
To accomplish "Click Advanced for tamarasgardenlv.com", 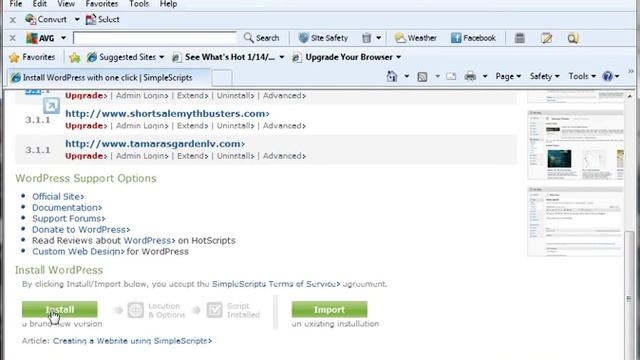I will 284,156.
